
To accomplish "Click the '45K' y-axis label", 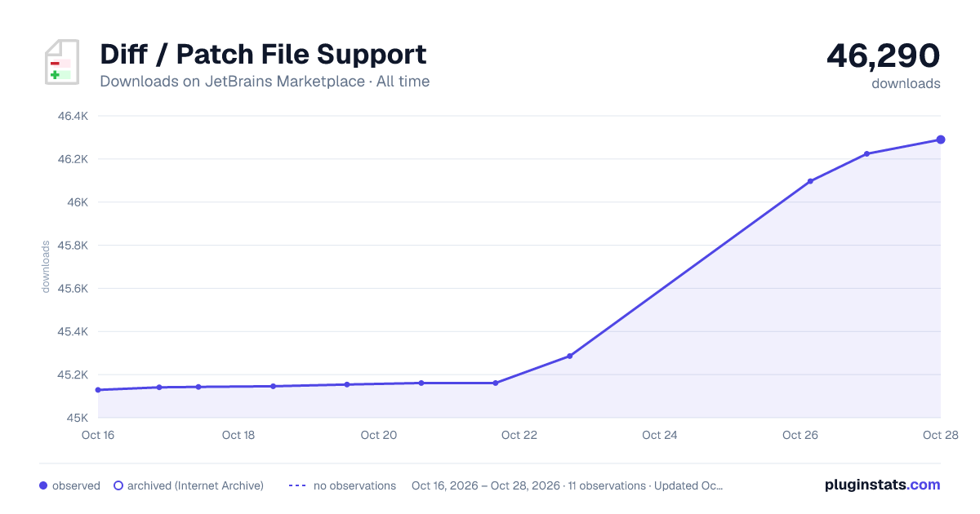I will point(78,419).
